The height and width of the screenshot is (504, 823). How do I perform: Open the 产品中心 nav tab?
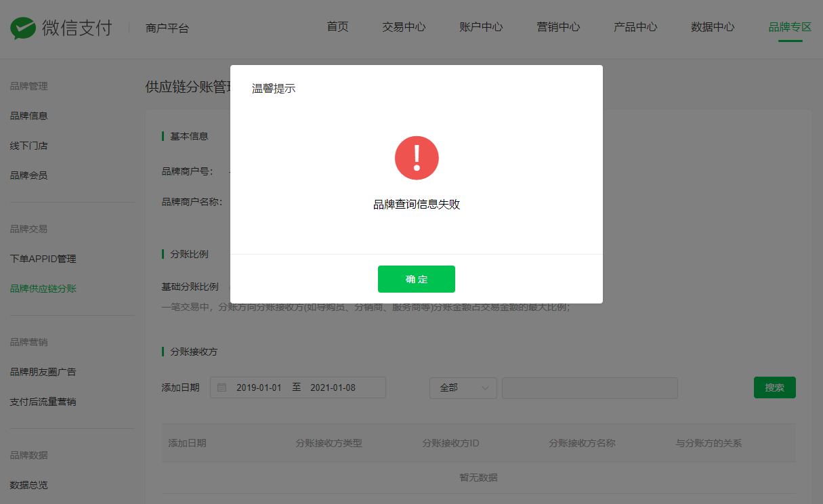pyautogui.click(x=635, y=27)
